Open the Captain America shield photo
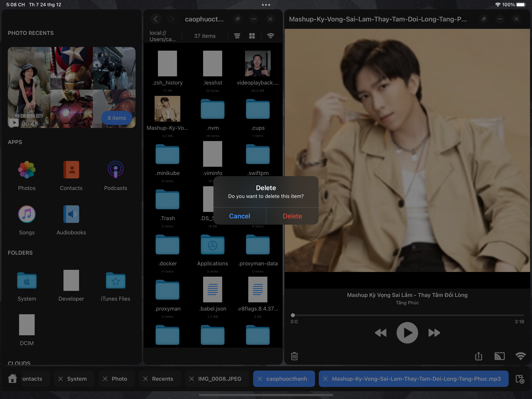 [x=72, y=68]
